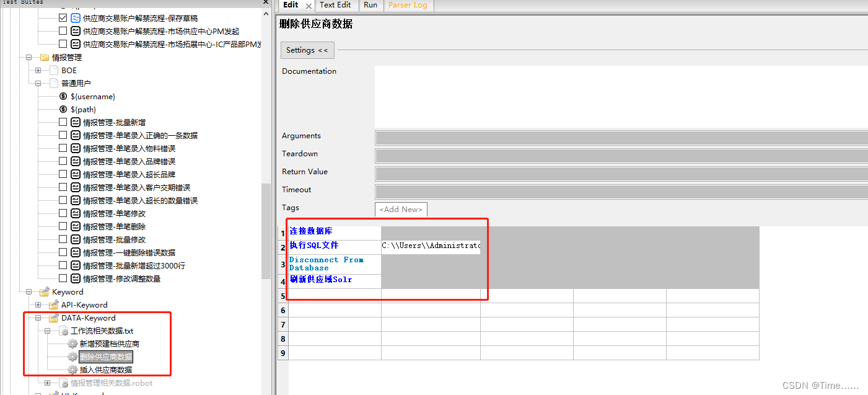Open the Parser Log tab
Screen dimensions: 868x395
pos(408,5)
